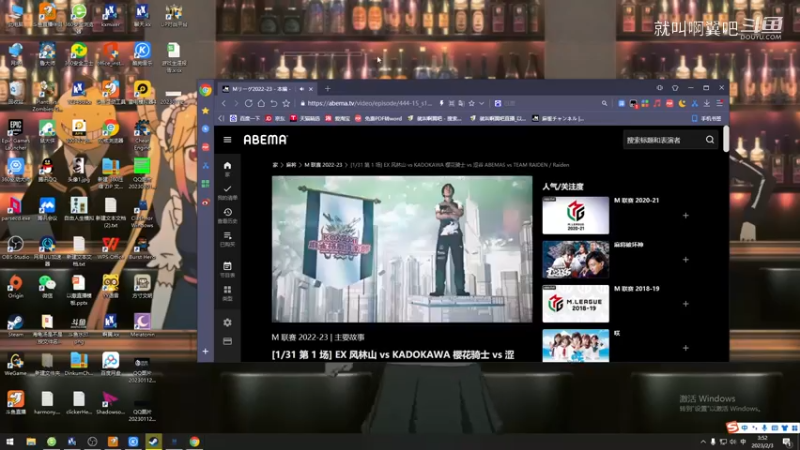Screen dimensions: 800x450
Task: Click the favorites star in browser sidebar
Action: [x=206, y=110]
